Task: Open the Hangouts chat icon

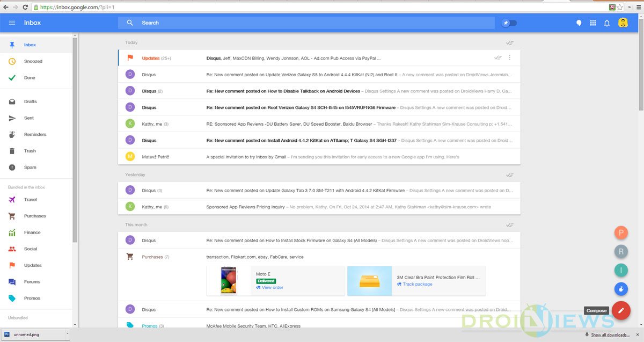Action: (579, 23)
